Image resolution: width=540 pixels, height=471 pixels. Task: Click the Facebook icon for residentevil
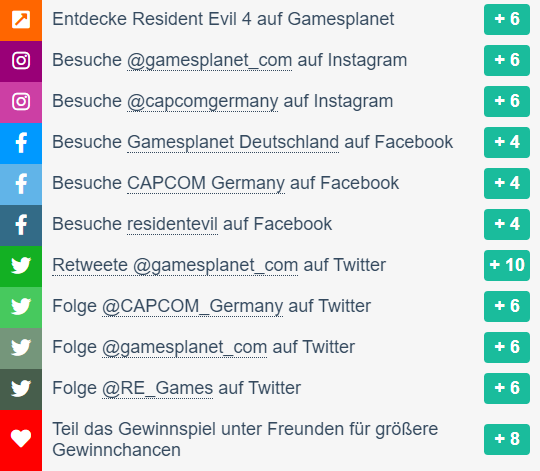point(21,224)
